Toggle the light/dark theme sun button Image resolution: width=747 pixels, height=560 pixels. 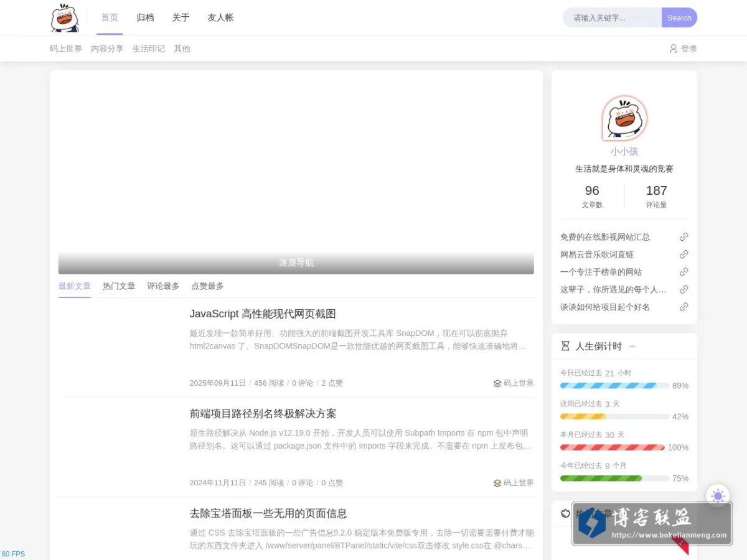718,496
